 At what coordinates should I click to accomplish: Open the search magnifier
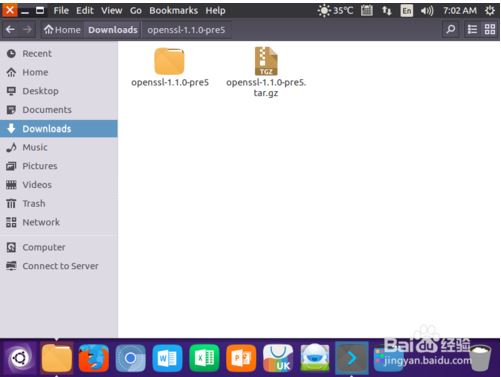[451, 30]
